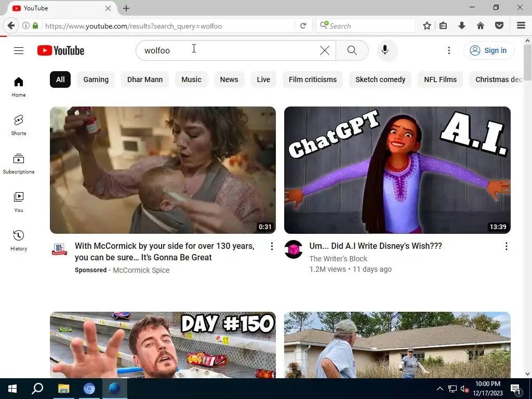This screenshot has width=532, height=399.
Task: Open the ChatGPT A.I. video thumbnail
Action: tap(397, 170)
